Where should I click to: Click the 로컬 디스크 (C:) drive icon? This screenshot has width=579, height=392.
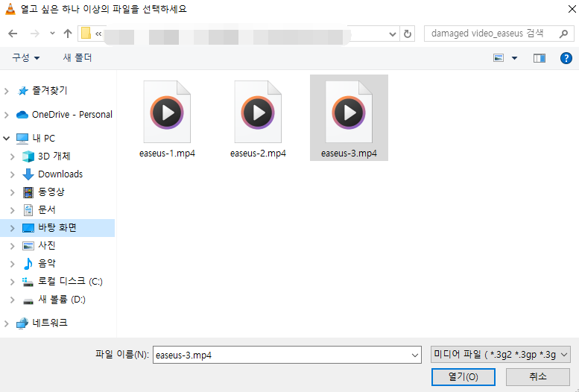(x=28, y=282)
